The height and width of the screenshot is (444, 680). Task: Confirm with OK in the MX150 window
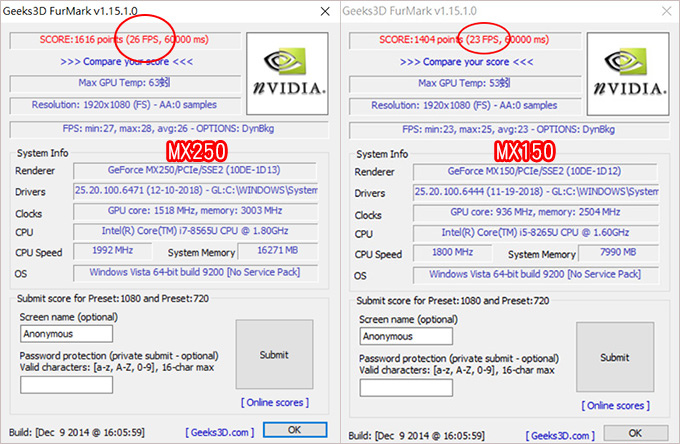635,433
